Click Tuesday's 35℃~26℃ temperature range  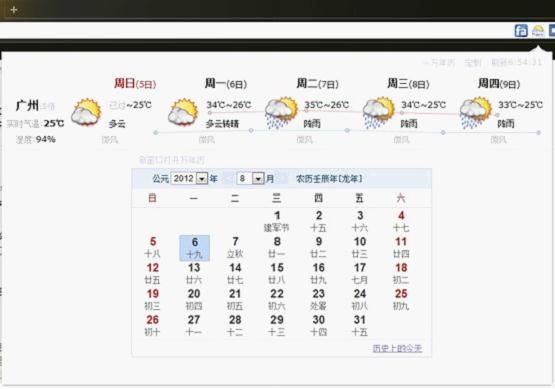(x=327, y=105)
